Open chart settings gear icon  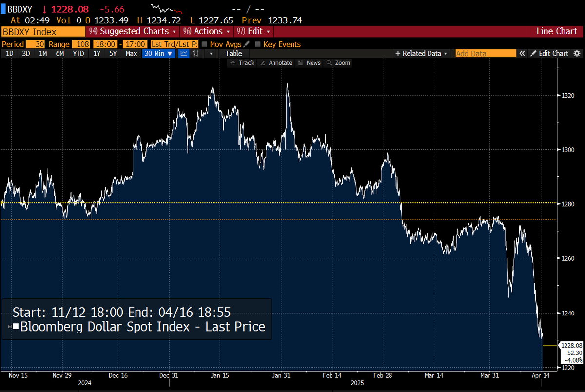click(x=577, y=53)
